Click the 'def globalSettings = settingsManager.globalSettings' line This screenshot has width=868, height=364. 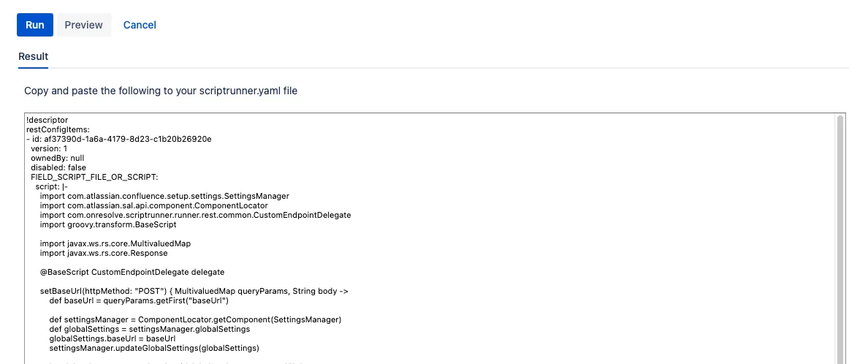click(x=150, y=329)
